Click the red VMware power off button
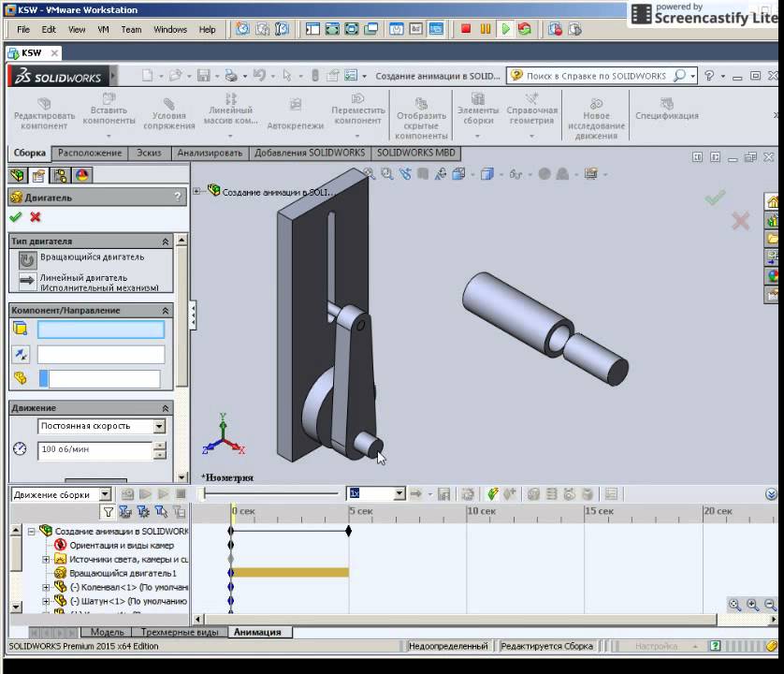The image size is (784, 674). [x=466, y=29]
